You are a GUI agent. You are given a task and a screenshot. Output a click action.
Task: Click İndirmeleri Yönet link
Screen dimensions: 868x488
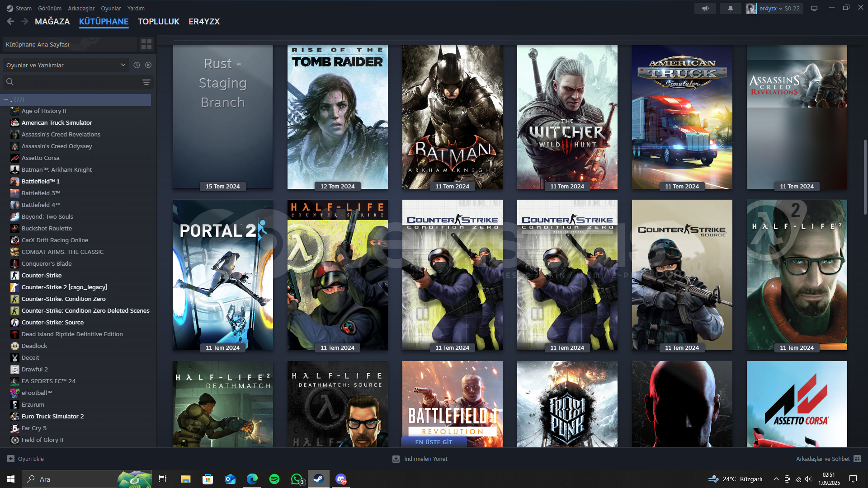[x=426, y=459]
